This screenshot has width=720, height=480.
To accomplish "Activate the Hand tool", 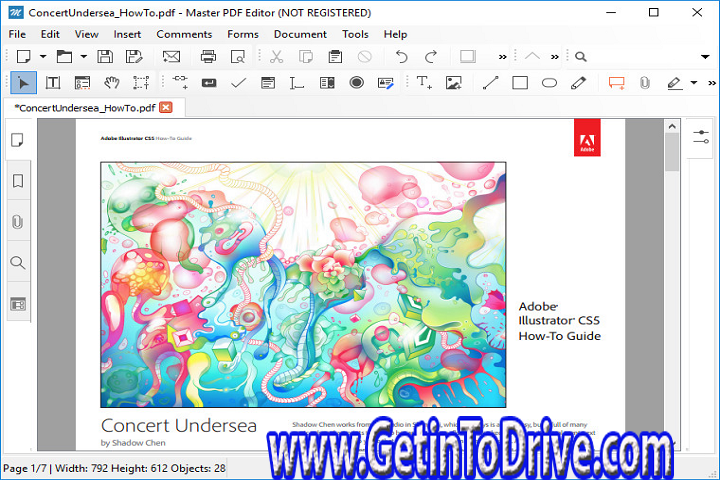I will point(112,83).
